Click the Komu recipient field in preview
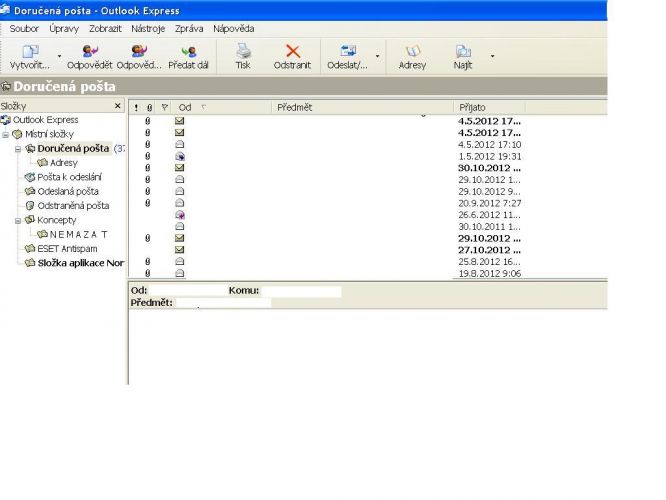 (301, 291)
